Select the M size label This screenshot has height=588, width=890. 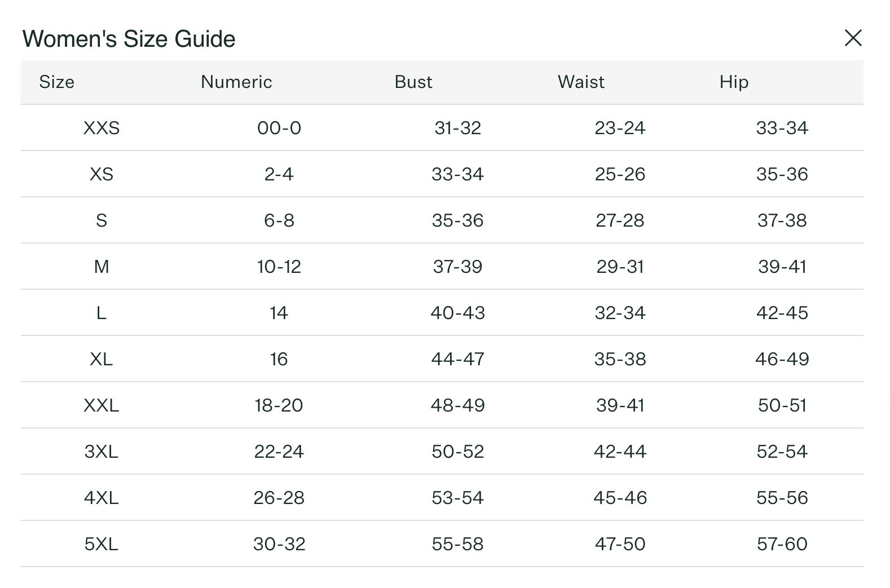coord(102,267)
